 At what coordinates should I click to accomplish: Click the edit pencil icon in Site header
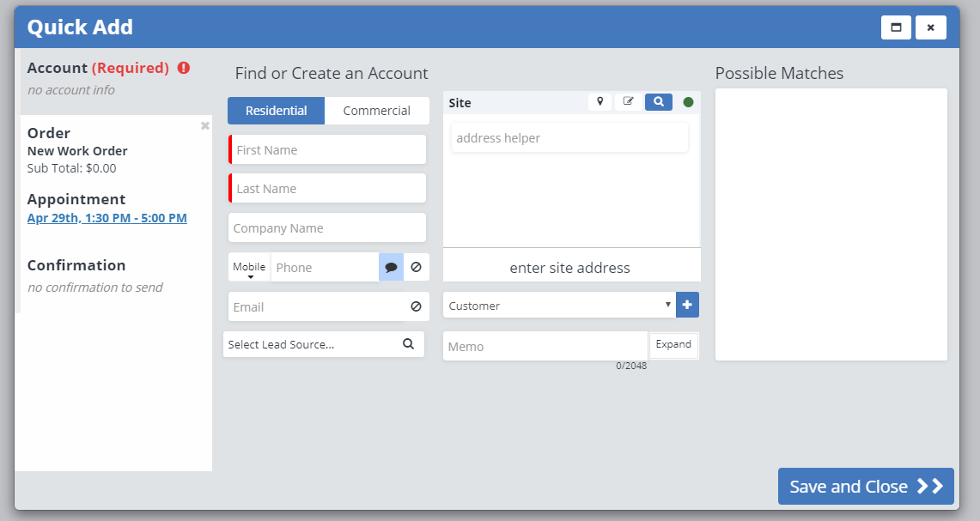628,102
